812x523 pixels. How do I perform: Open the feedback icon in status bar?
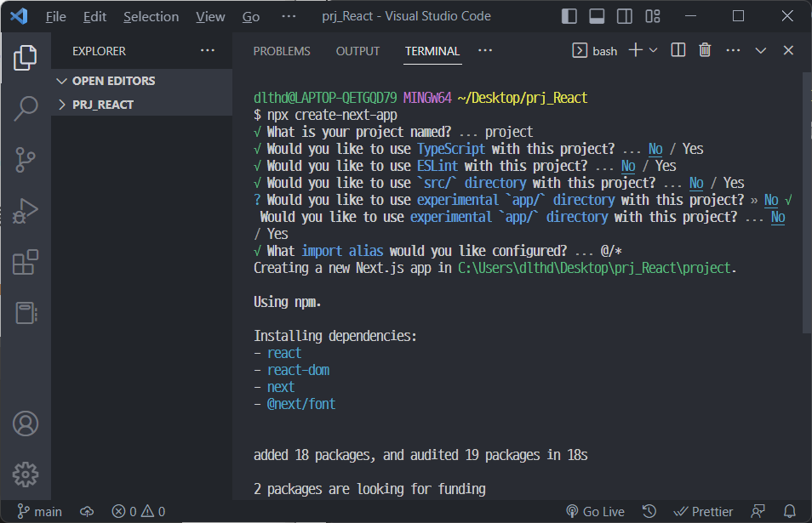pos(758,512)
